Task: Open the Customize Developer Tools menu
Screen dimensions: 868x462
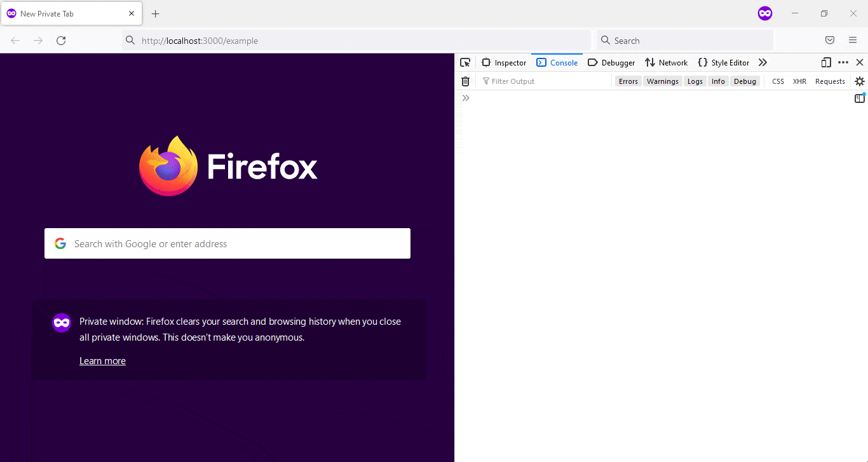Action: 843,62
